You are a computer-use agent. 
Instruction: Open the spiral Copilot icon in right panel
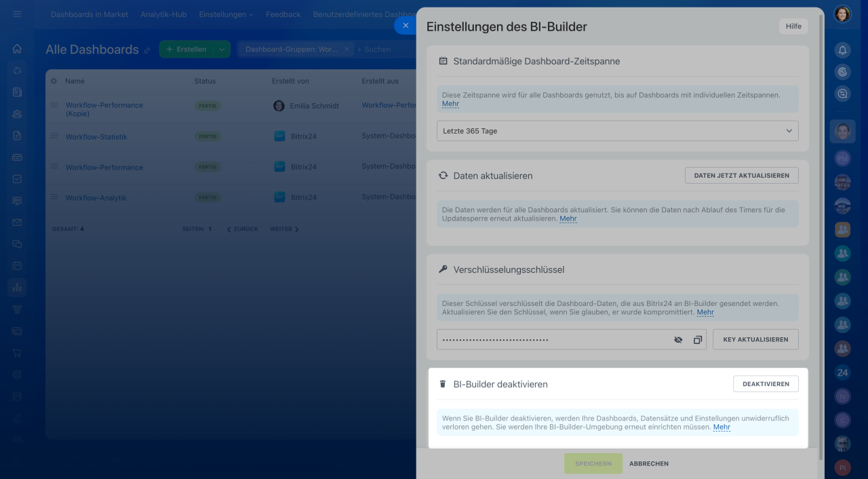842,72
